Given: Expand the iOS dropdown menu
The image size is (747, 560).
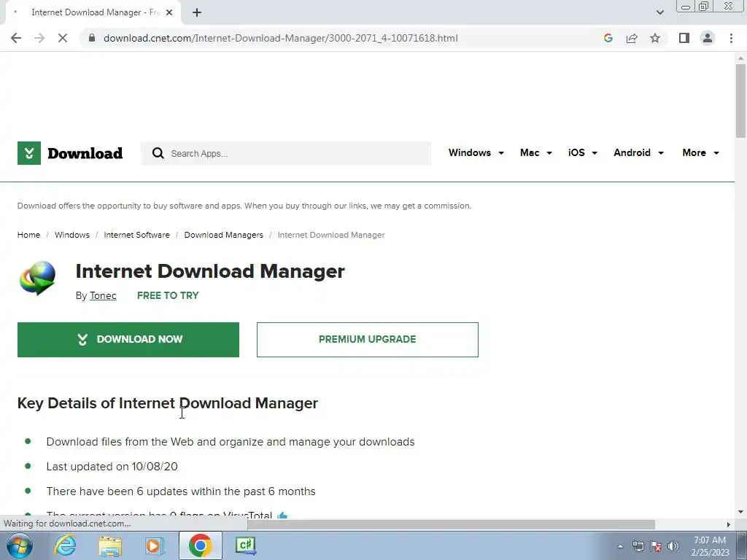Looking at the screenshot, I should (x=583, y=153).
